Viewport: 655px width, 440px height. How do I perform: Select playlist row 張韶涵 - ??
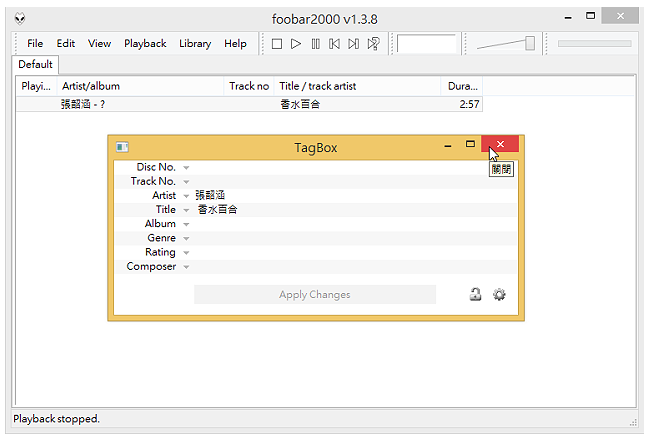tap(249, 104)
